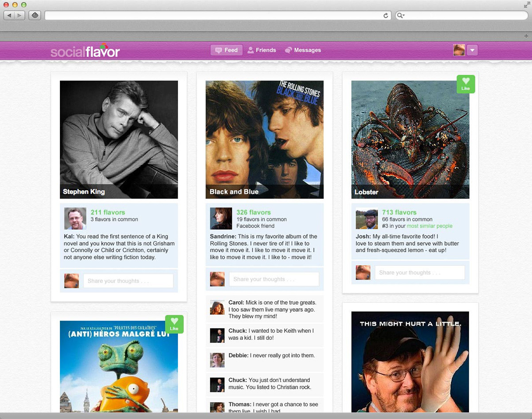Screen dimensions: 532x419
Task: Click Josh's comment about his favorite food
Action: (407, 243)
